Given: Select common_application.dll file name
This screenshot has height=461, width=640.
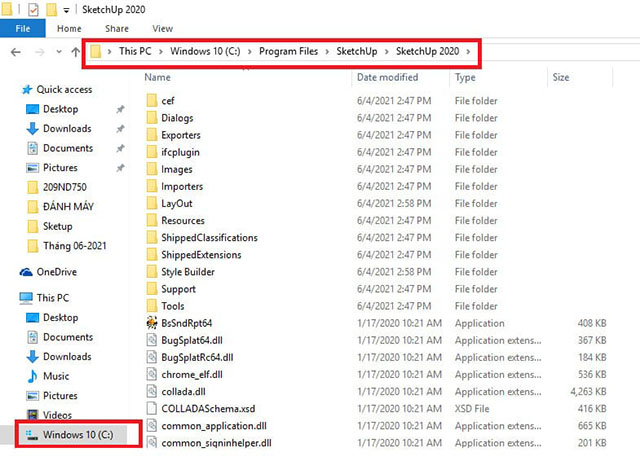Looking at the screenshot, I should pos(214,426).
